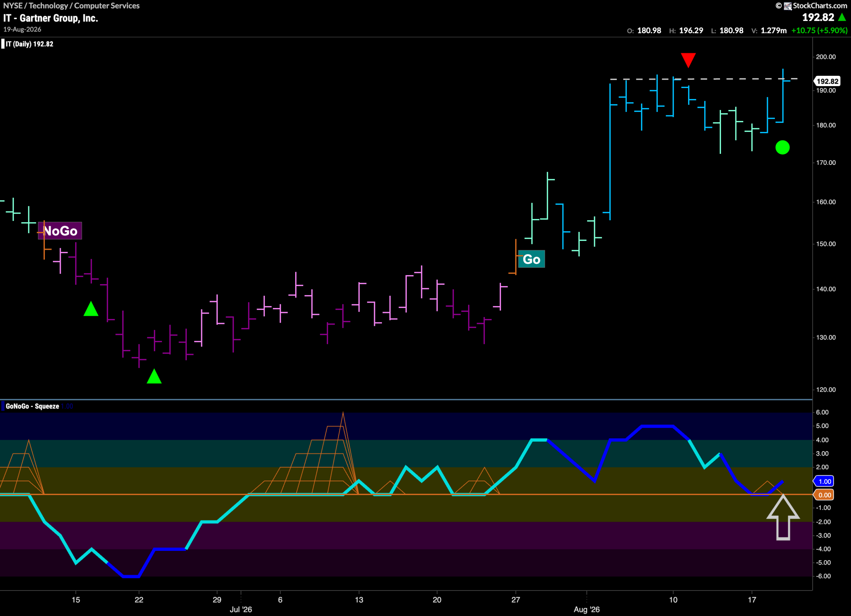851x616 pixels.
Task: Click the Aug '26 time axis label
Action: (586, 609)
